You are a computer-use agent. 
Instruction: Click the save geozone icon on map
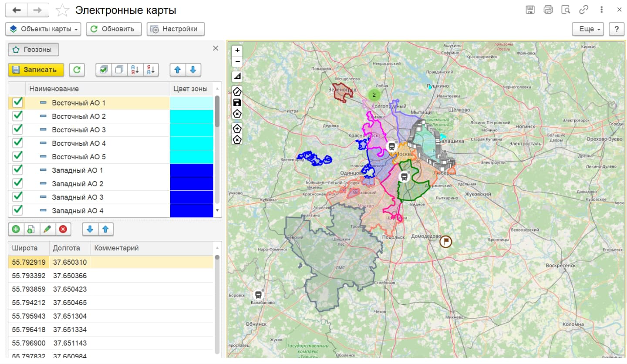click(237, 103)
